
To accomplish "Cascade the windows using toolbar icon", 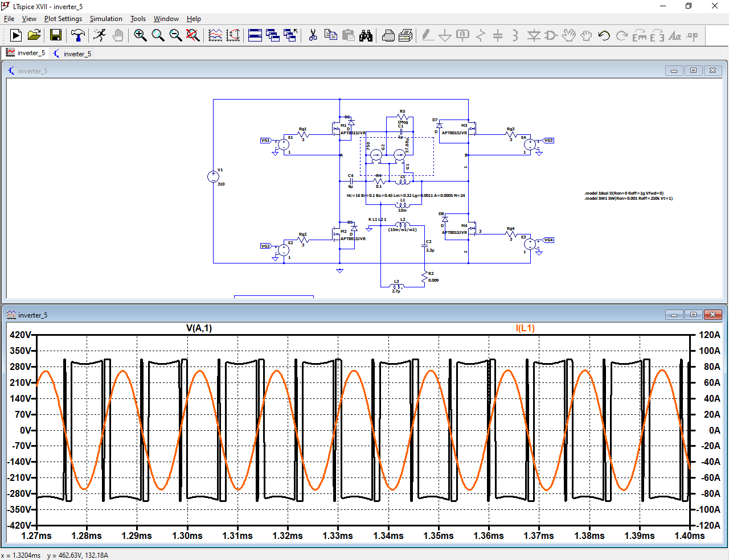I will pyautogui.click(x=273, y=35).
